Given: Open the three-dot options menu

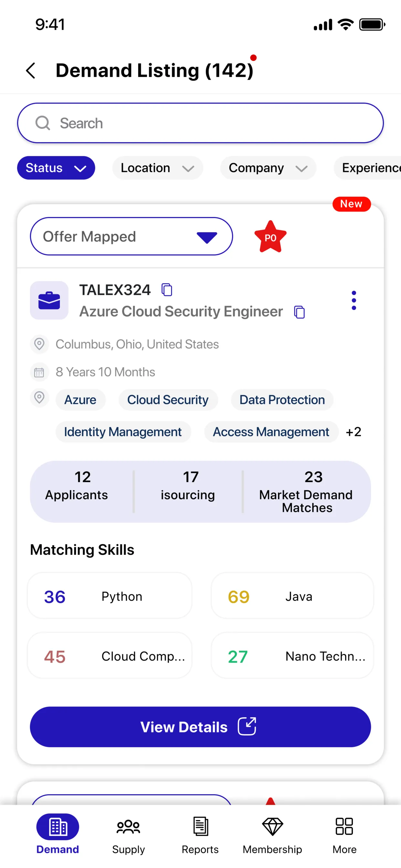Looking at the screenshot, I should (354, 300).
